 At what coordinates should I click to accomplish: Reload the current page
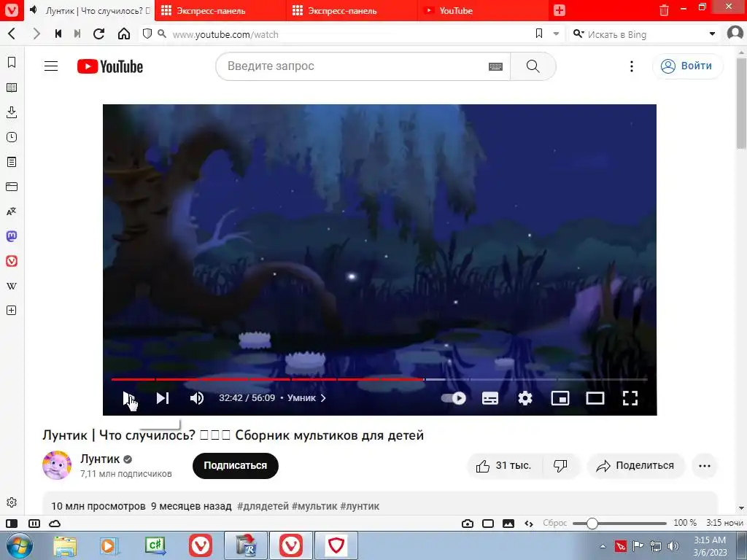[99, 34]
